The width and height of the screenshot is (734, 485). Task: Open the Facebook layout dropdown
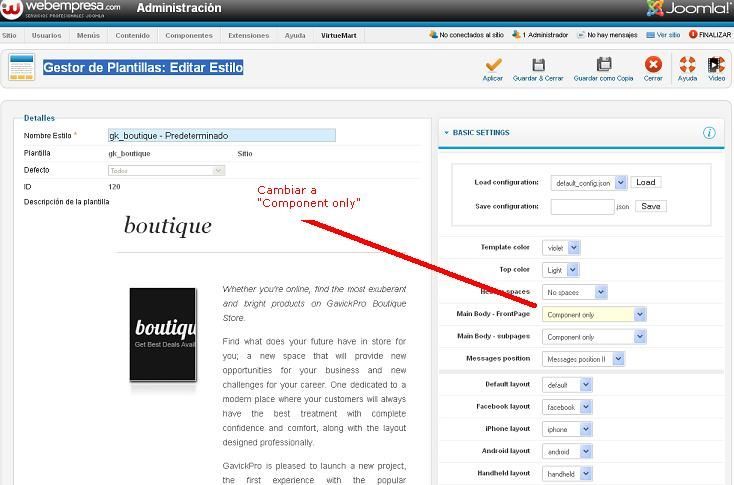(567, 407)
